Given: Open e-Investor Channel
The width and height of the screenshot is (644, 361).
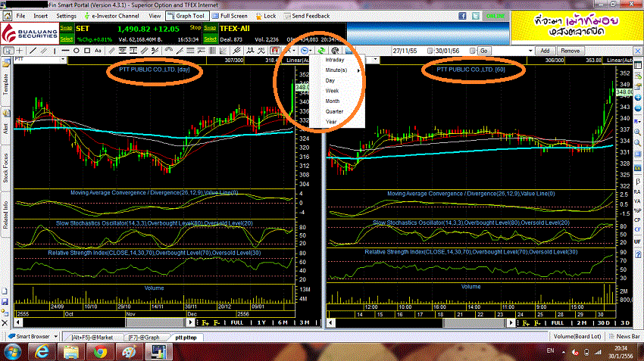Looking at the screenshot, I should click(111, 16).
